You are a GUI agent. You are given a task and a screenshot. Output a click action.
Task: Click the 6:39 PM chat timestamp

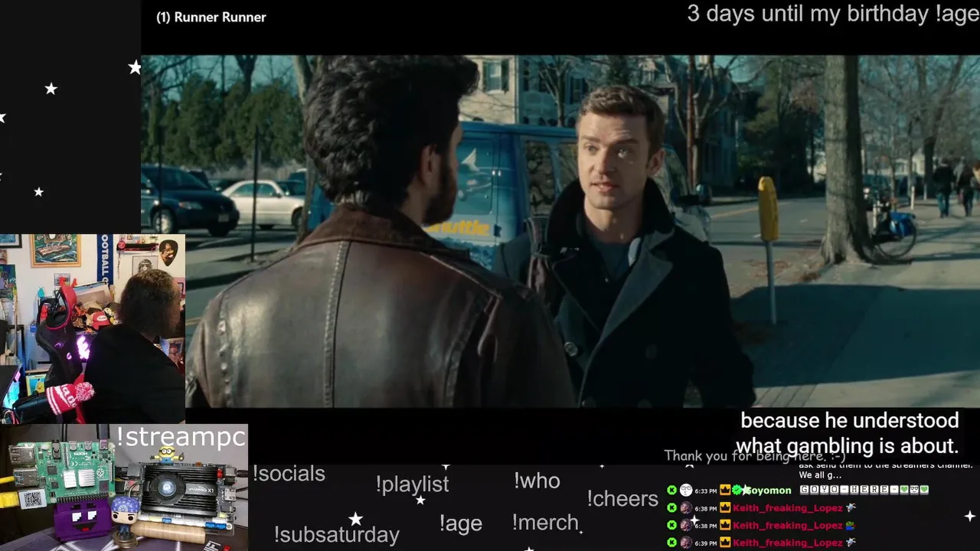(x=706, y=543)
